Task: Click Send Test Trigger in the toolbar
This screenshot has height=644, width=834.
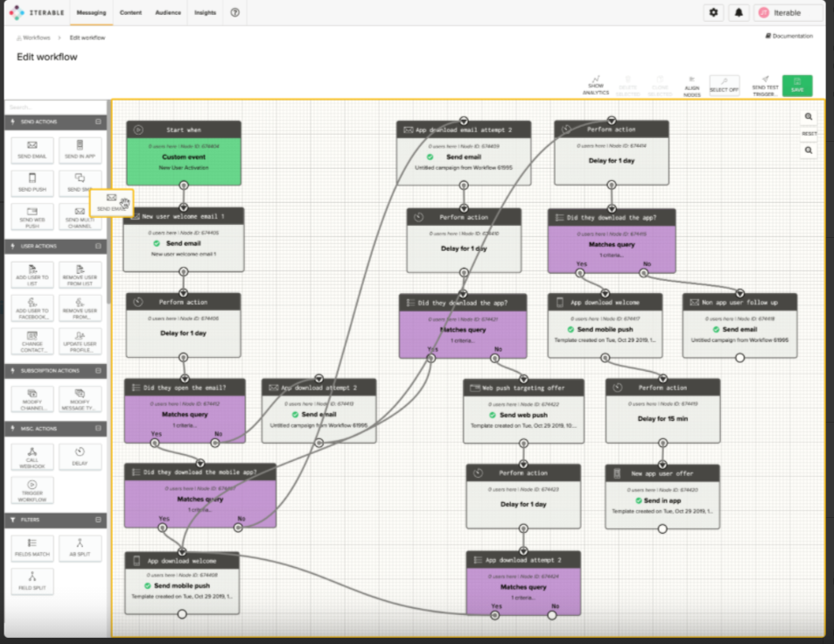Action: click(x=765, y=86)
